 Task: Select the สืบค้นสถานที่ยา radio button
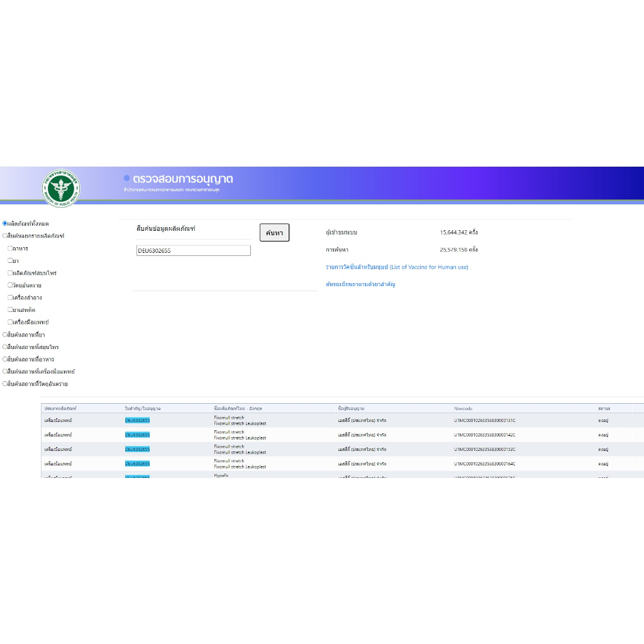point(5,335)
